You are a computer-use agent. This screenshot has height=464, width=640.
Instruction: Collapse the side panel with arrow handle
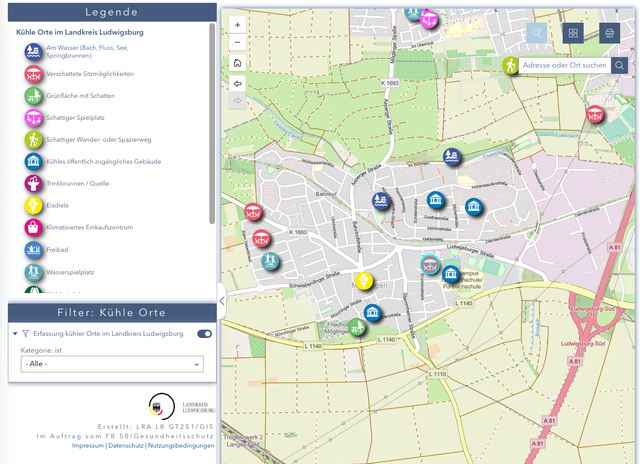point(222,301)
